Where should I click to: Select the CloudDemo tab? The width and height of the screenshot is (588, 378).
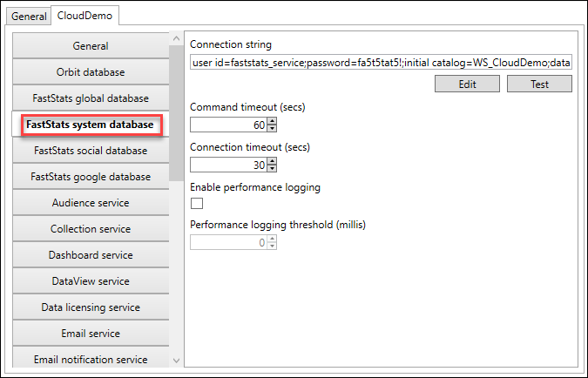[84, 16]
